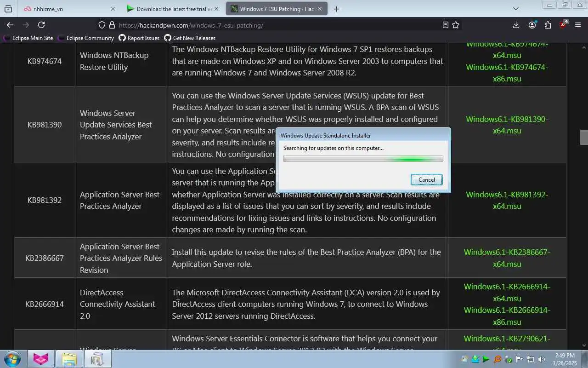Image resolution: width=588 pixels, height=368 pixels.
Task: Click the update search progress bar
Action: point(363,159)
